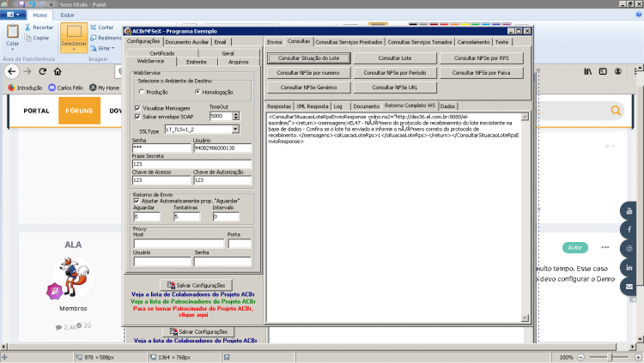Click the browser home icon

pyautogui.click(x=58, y=71)
